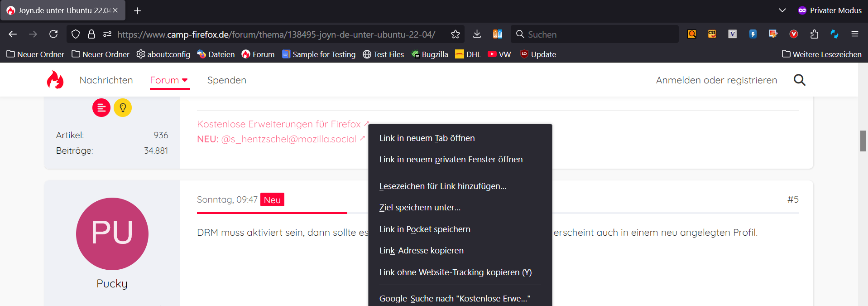Go back to the previous page
The width and height of the screenshot is (868, 306).
pyautogui.click(x=13, y=34)
